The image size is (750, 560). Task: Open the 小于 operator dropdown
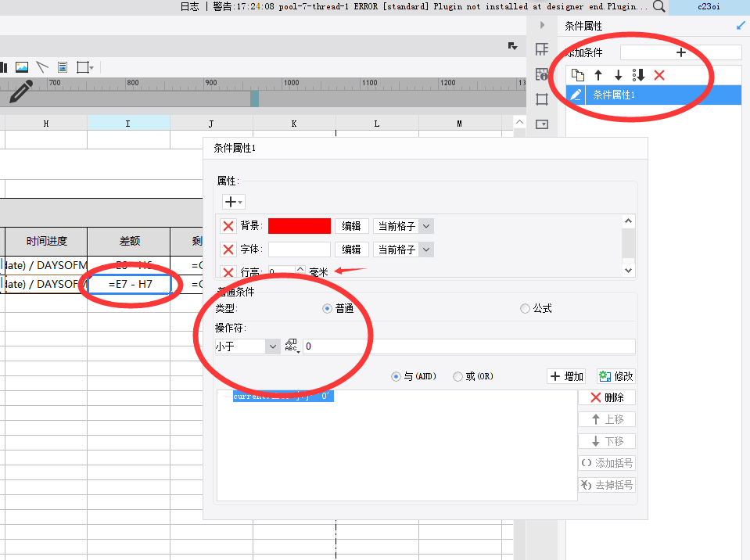[247, 346]
